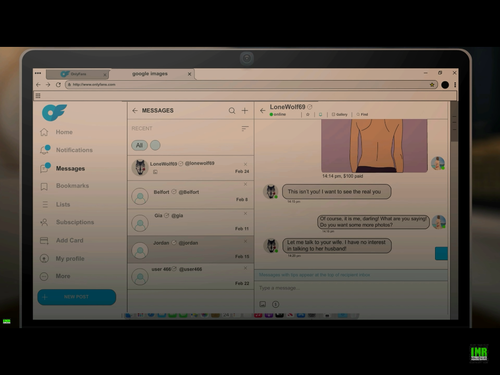Switch to the google images tab
The height and width of the screenshot is (375, 500).
tap(150, 74)
